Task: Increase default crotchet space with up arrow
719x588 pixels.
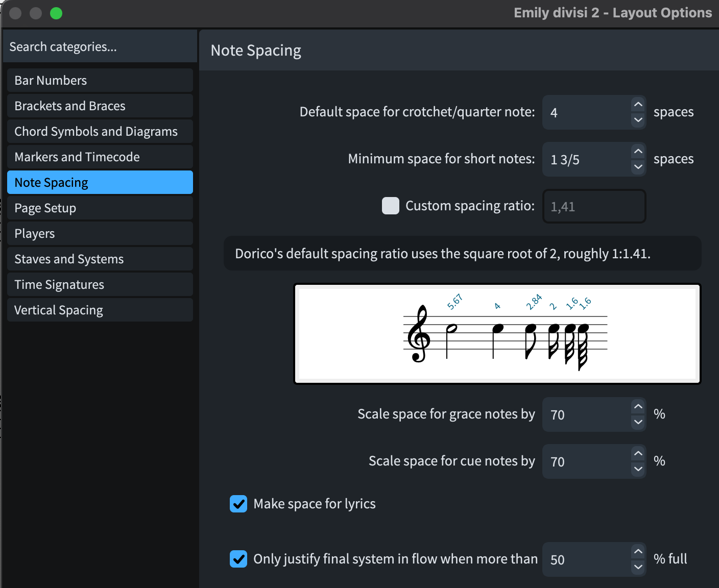Action: (638, 105)
